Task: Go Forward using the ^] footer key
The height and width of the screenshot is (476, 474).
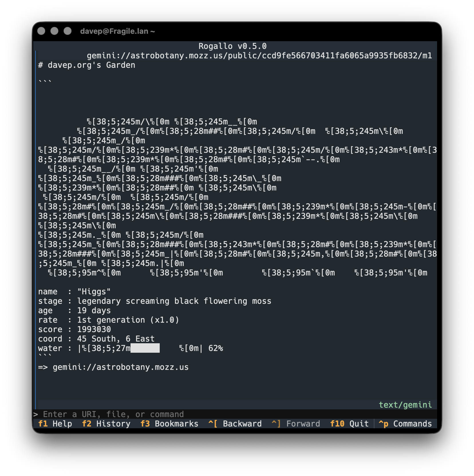Action: (296, 424)
